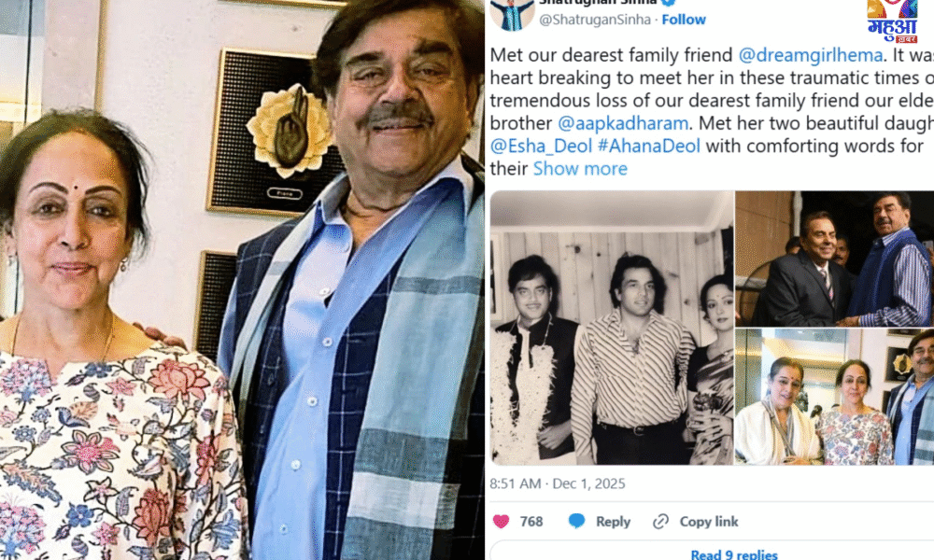Open the bottom-right photo with two women
934x560 pixels.
pyautogui.click(x=834, y=397)
